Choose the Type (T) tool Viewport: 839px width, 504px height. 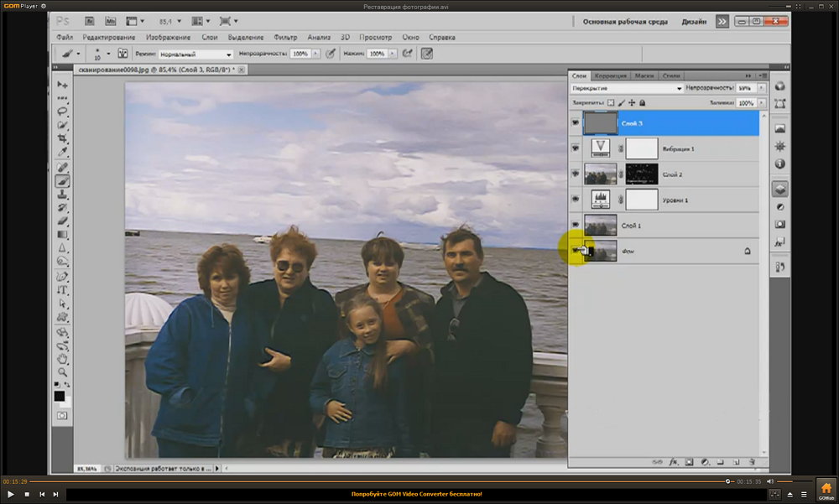click(62, 289)
